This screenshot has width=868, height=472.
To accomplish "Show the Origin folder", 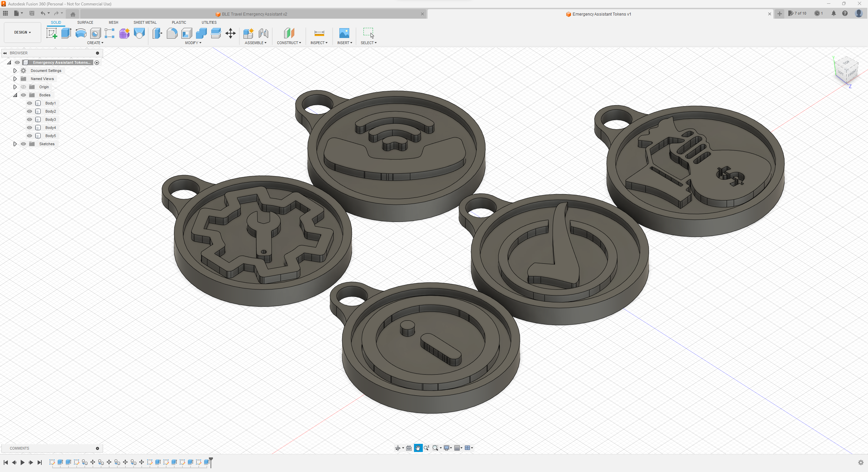I will coord(23,87).
